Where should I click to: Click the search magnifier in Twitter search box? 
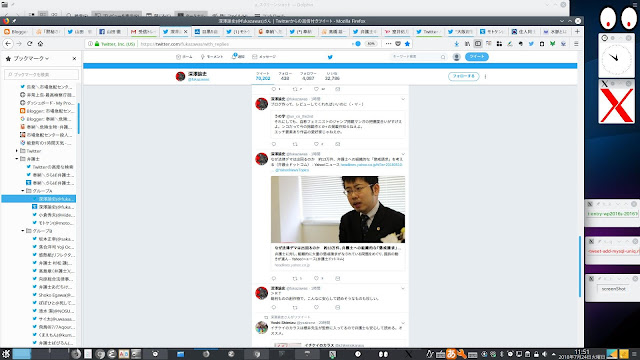pyautogui.click(x=443, y=57)
